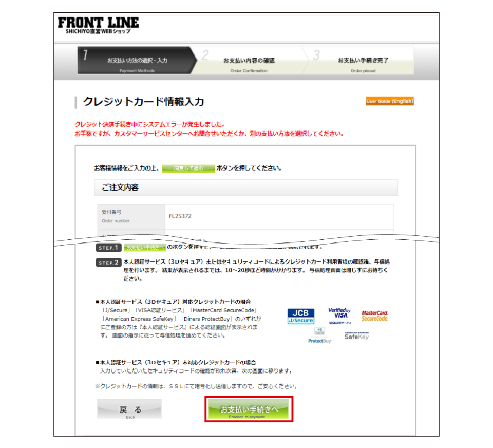
Task: Click the small green お支払い手続きへ image in step 1
Action: point(145,248)
